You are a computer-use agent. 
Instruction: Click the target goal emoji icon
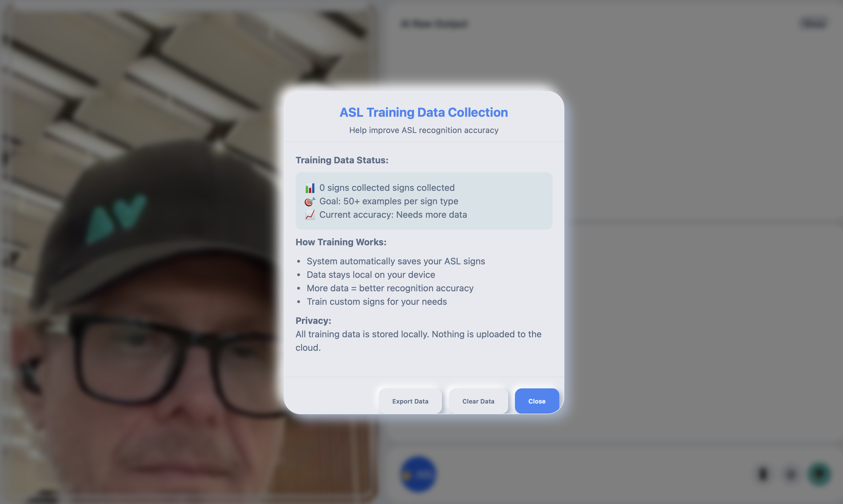click(310, 201)
